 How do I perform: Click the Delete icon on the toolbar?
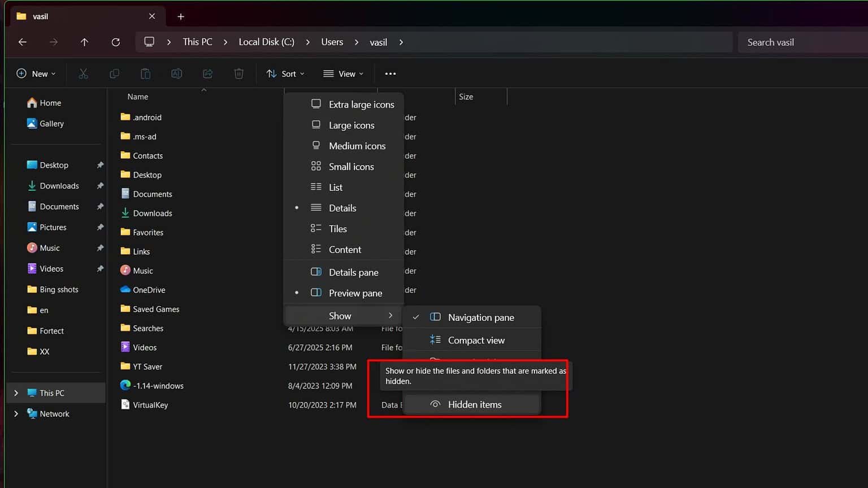238,73
